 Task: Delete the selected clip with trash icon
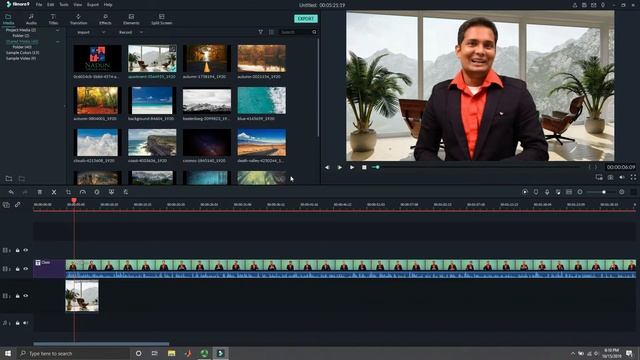40,192
